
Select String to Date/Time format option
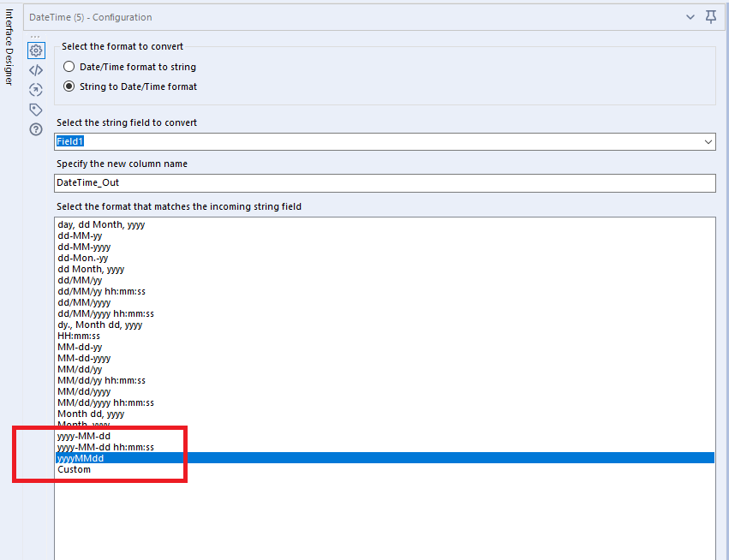coord(130,86)
